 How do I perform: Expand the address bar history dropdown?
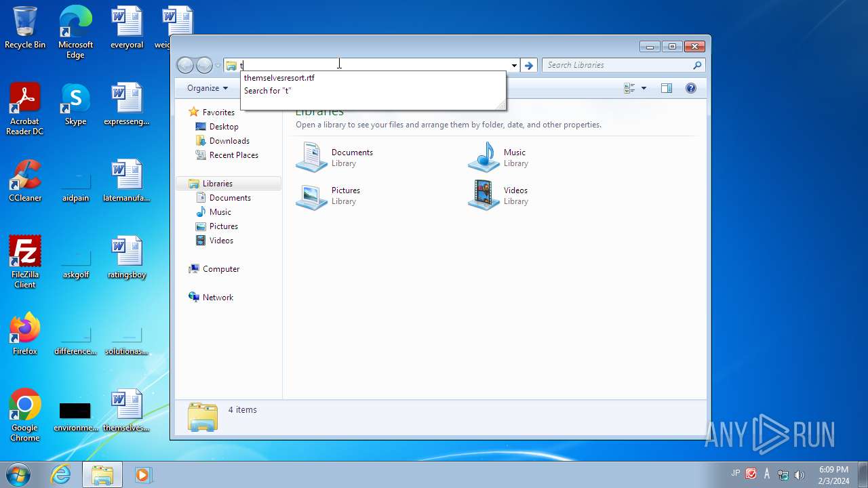point(514,65)
